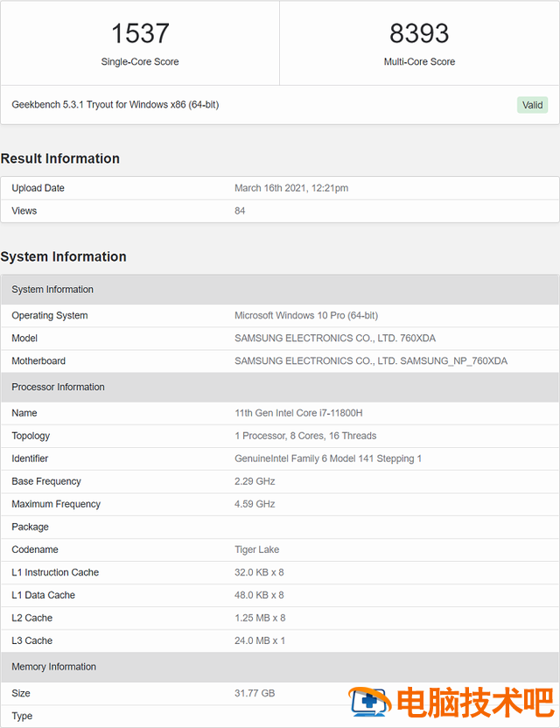The height and width of the screenshot is (728, 560).
Task: Click the 32.0 KB x 8 value
Action: pos(259,572)
